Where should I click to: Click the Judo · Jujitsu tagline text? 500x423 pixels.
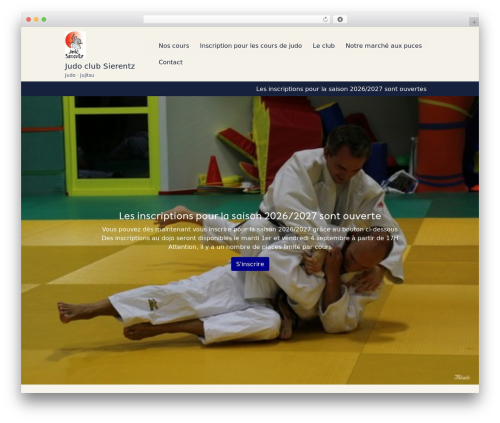coord(79,75)
